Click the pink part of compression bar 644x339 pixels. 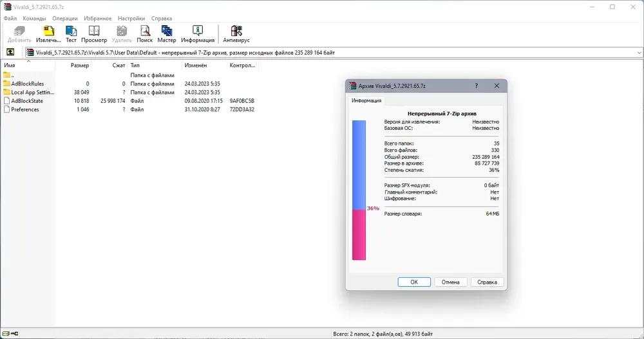click(359, 235)
